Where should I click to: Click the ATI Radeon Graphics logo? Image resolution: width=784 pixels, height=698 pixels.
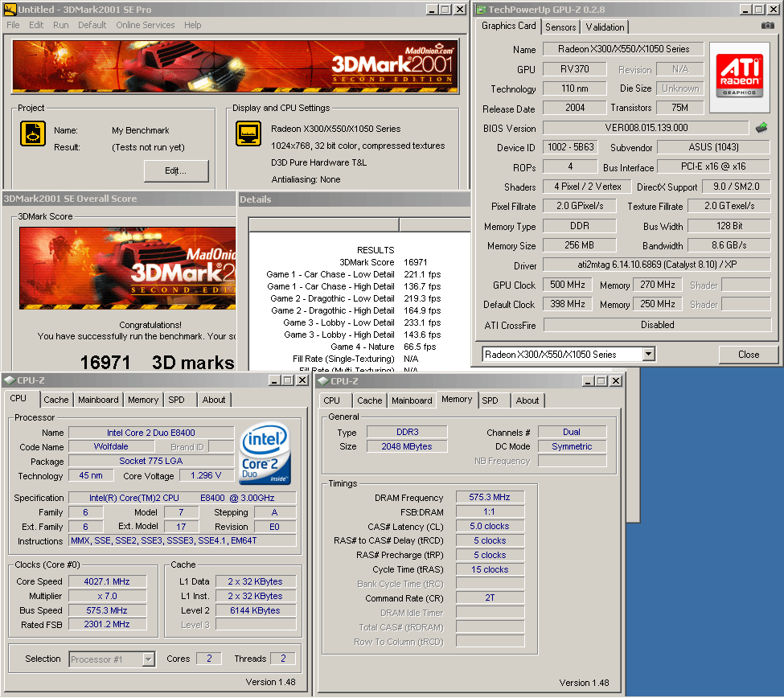click(739, 76)
